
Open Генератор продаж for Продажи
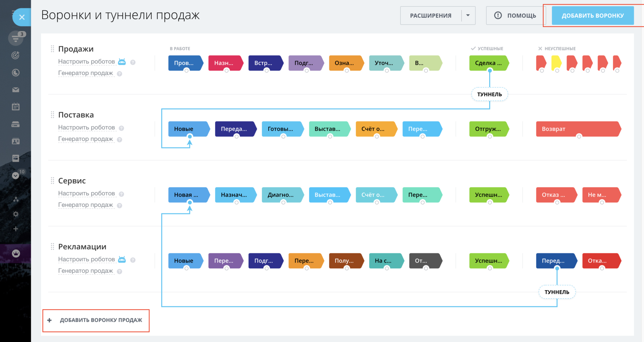tap(85, 73)
